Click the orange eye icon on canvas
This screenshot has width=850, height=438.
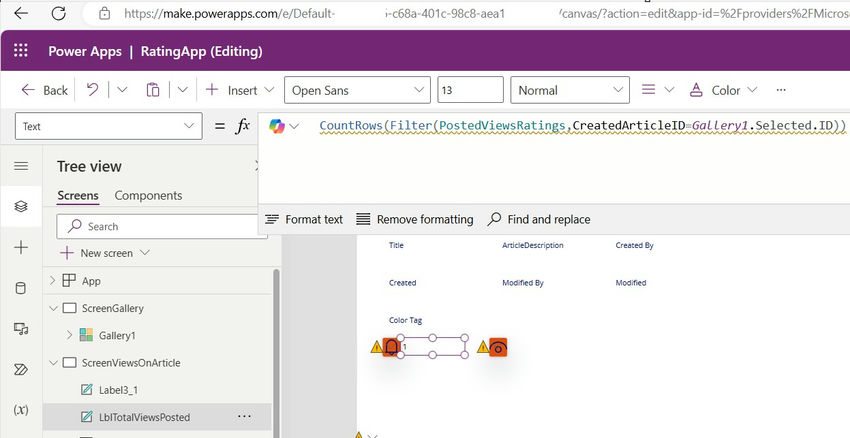coord(498,347)
